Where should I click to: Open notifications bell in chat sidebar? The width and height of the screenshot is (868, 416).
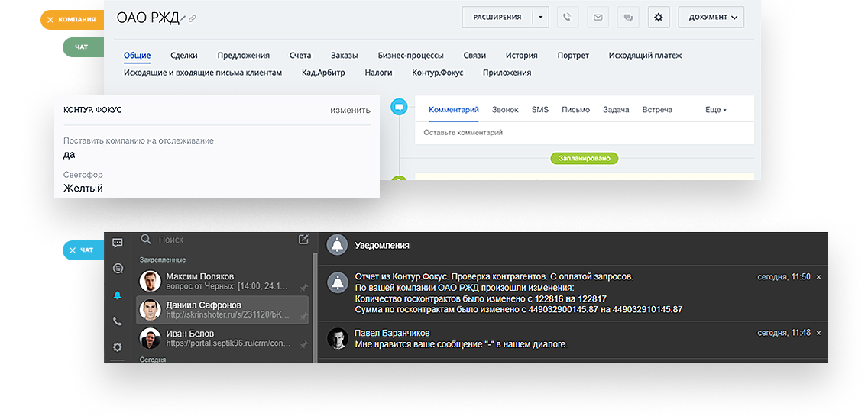pyautogui.click(x=117, y=295)
